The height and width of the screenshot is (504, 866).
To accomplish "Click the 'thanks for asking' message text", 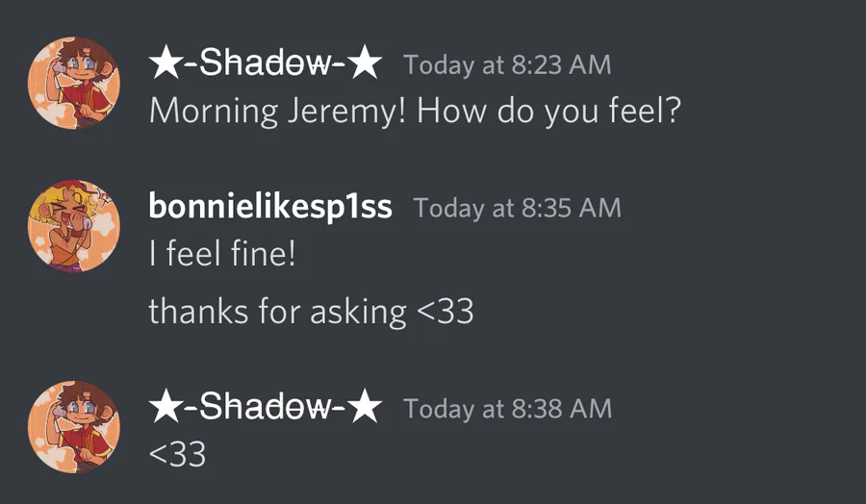I will point(277,312).
